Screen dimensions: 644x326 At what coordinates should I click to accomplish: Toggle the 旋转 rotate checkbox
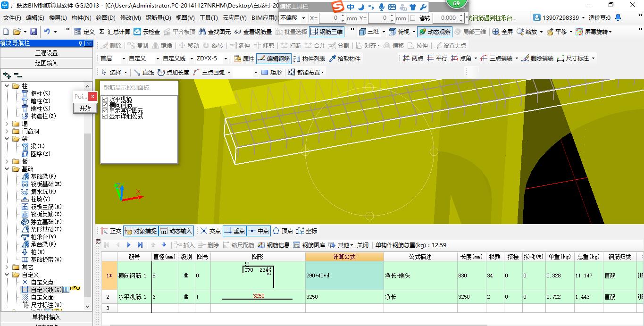coord(413,18)
